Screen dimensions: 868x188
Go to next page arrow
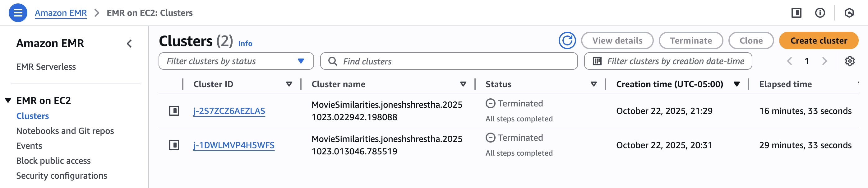pyautogui.click(x=824, y=61)
